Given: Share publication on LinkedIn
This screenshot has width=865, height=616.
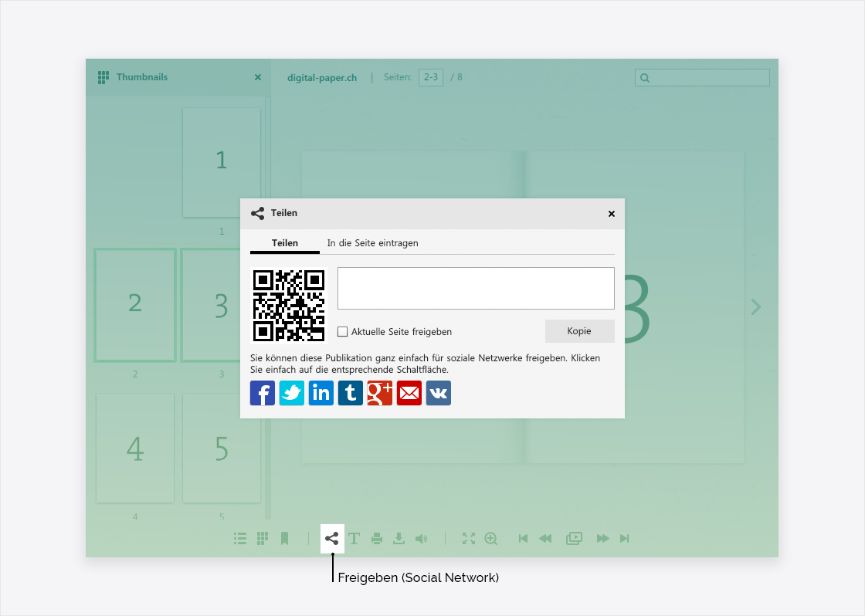Looking at the screenshot, I should click(321, 393).
